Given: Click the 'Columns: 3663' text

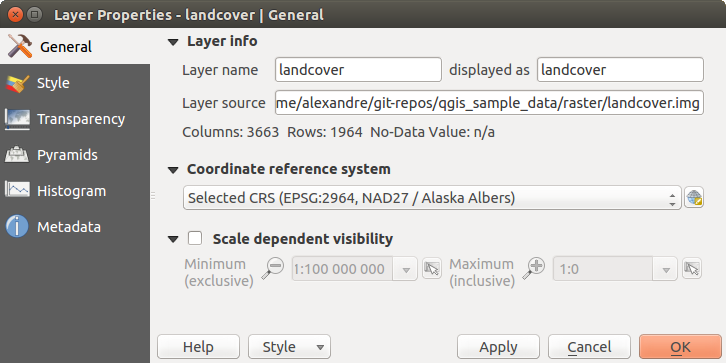Looking at the screenshot, I should click(x=231, y=132).
